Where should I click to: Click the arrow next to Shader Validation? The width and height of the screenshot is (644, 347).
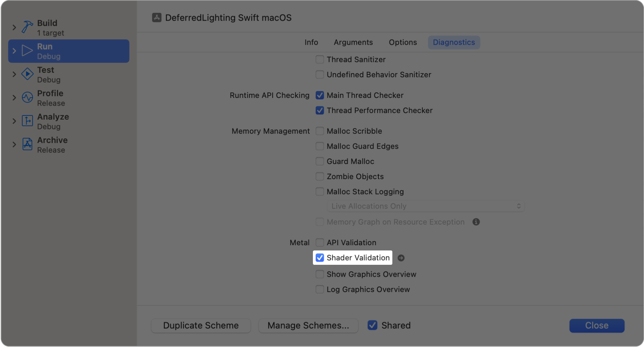tap(401, 258)
